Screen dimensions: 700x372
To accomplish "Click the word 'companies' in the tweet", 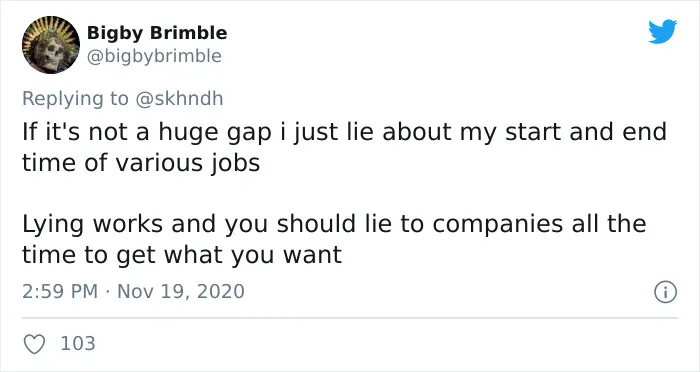I will point(497,225).
